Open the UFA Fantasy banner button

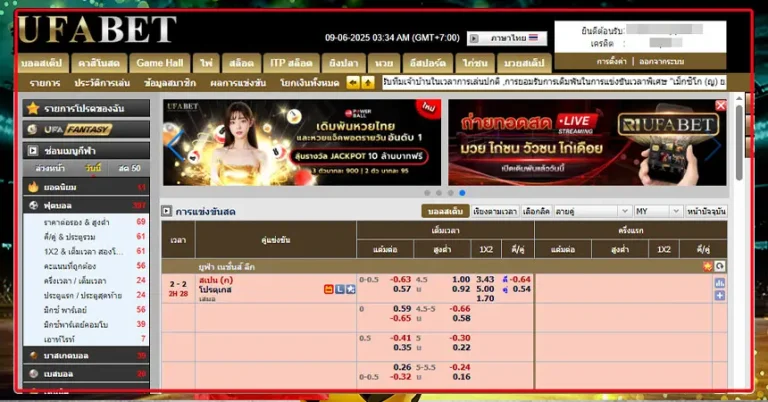pos(86,129)
